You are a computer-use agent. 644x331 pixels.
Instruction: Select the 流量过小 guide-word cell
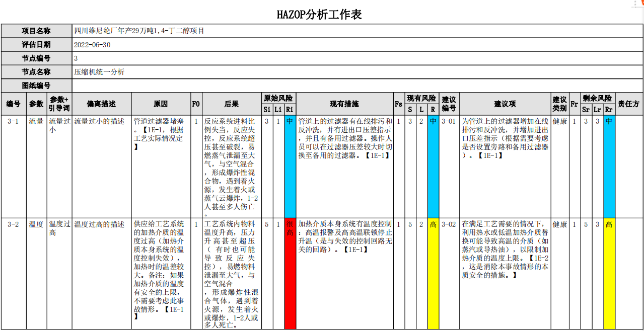click(59, 167)
